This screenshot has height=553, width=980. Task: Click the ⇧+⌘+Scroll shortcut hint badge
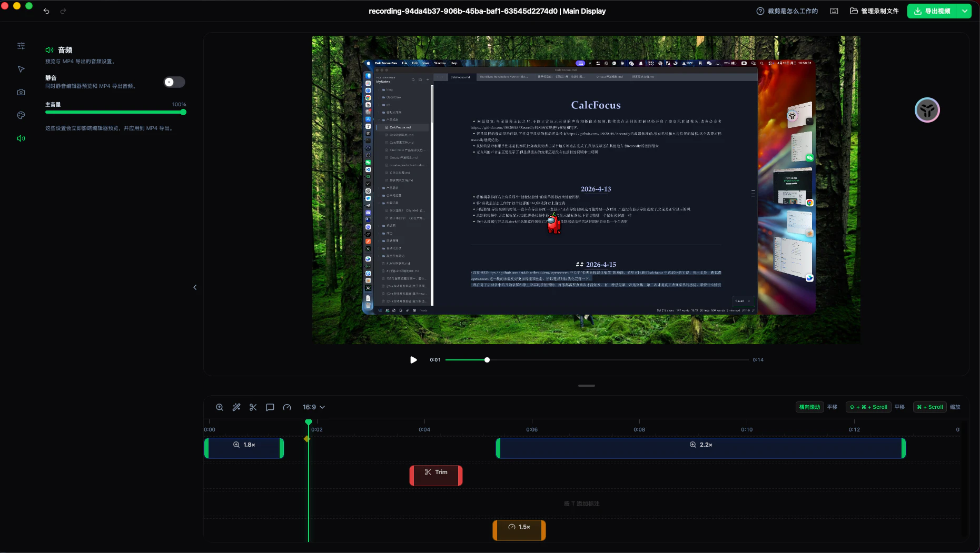pos(868,407)
